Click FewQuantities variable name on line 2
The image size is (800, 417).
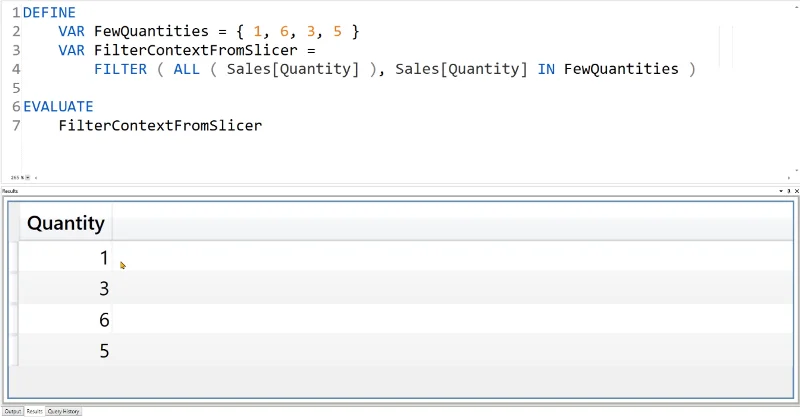pos(152,32)
